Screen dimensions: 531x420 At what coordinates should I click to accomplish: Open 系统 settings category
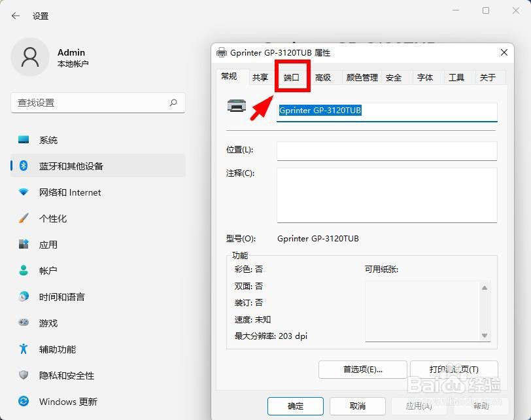coord(98,139)
